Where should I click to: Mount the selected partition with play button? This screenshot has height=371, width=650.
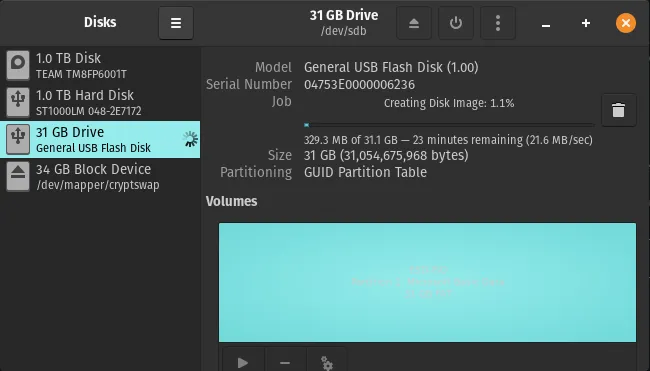[243, 362]
